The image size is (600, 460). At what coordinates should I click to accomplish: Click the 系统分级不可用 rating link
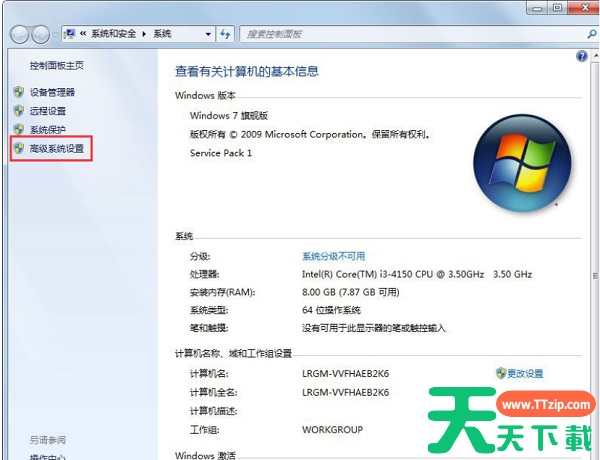pos(333,256)
